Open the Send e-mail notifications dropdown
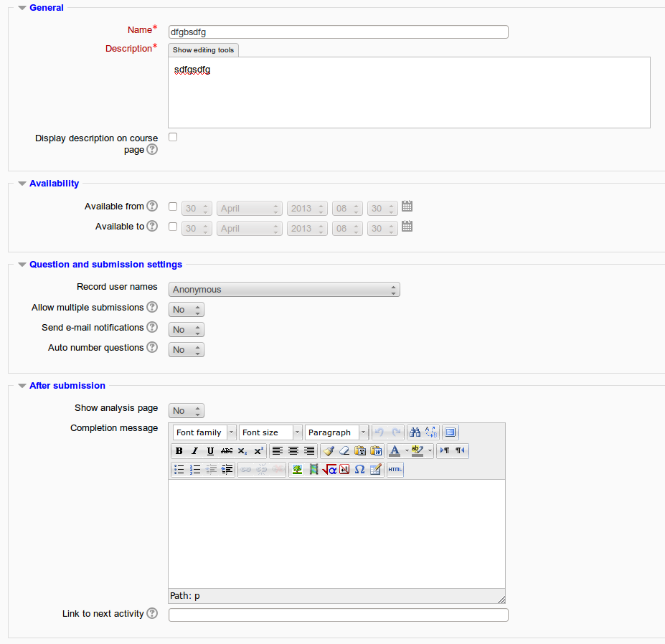This screenshot has height=644, width=665. 187,329
